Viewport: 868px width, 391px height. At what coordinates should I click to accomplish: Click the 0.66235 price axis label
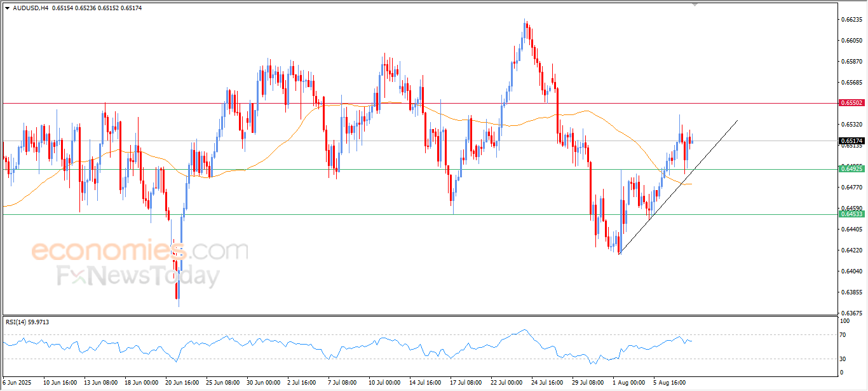pyautogui.click(x=851, y=20)
